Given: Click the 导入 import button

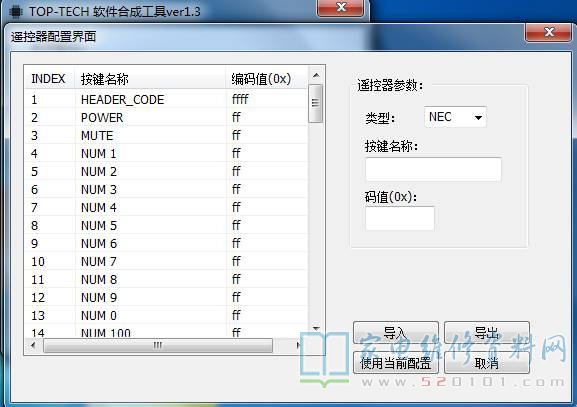Looking at the screenshot, I should [x=396, y=332].
